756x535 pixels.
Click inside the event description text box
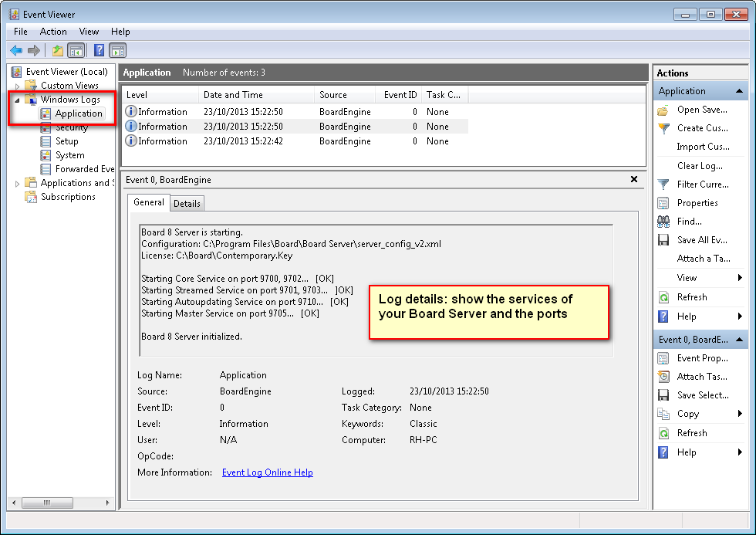pos(376,290)
